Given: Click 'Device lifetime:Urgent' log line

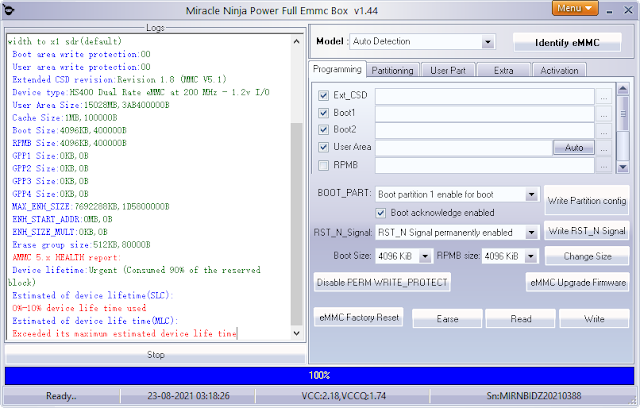Looking at the screenshot, I should point(136,270).
